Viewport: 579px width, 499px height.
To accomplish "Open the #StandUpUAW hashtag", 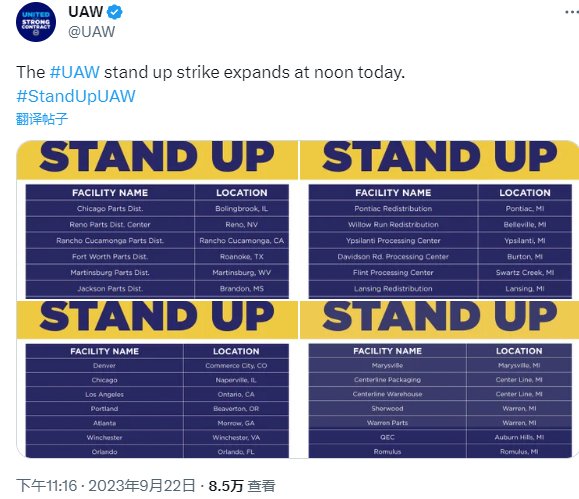I will pyautogui.click(x=76, y=96).
